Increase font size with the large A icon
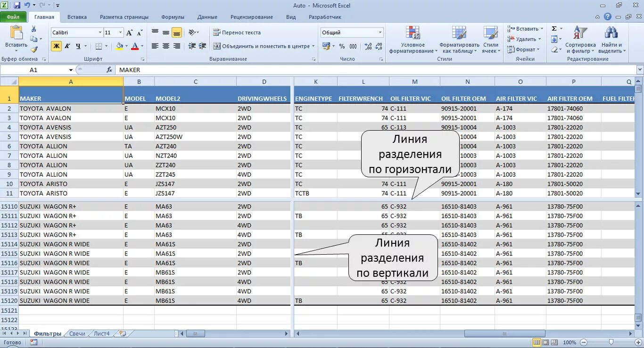Viewport: 644px width, 348px height. click(129, 33)
